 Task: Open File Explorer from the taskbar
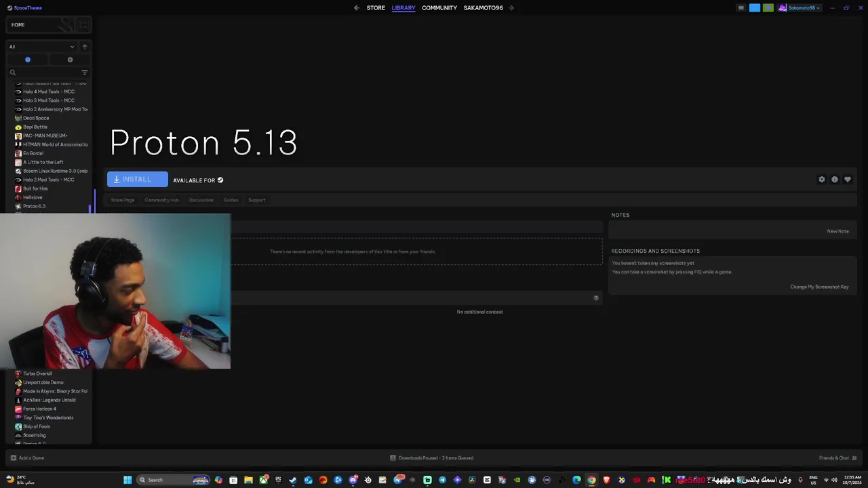(248, 480)
